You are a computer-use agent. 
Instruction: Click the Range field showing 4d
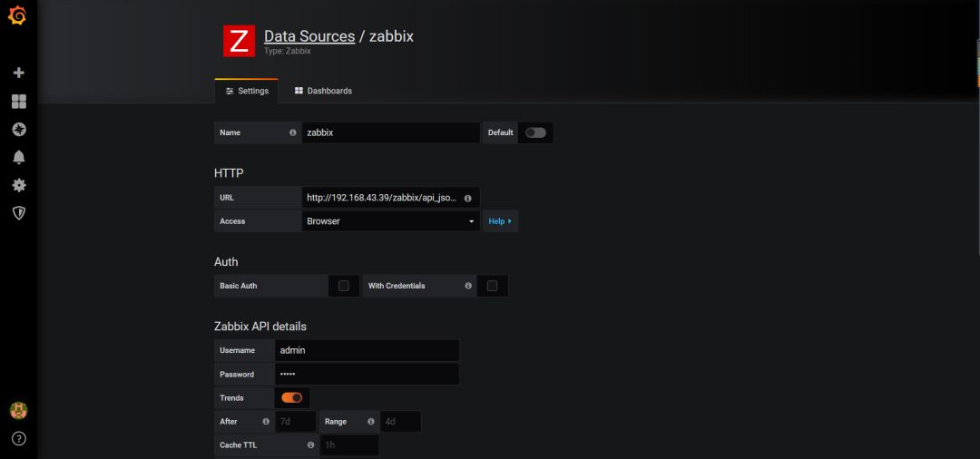point(401,422)
